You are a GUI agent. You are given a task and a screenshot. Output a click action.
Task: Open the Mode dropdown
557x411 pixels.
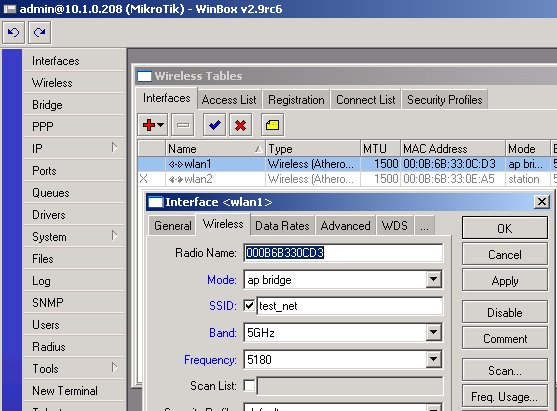pyautogui.click(x=433, y=280)
